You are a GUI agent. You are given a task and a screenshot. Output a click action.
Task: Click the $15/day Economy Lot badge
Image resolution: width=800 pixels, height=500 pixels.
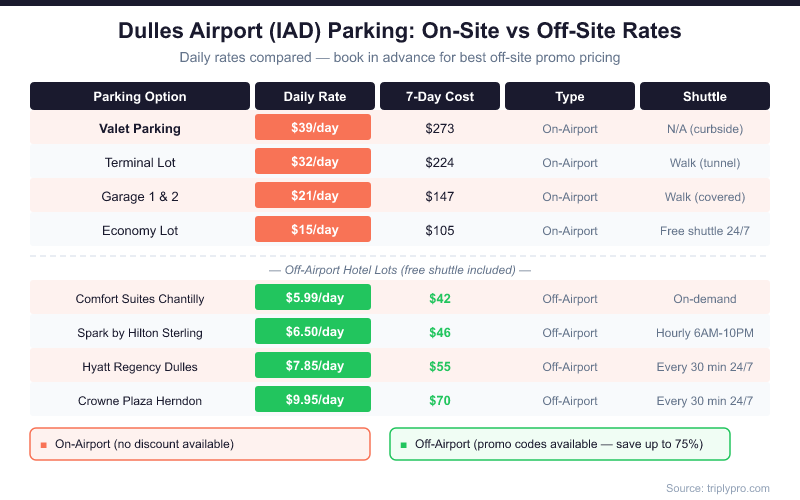(x=313, y=230)
